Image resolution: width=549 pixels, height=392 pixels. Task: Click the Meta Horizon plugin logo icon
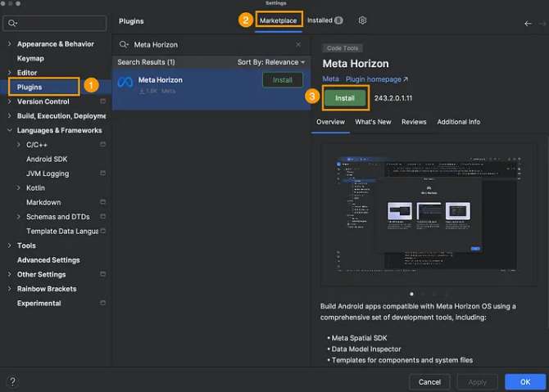point(125,82)
